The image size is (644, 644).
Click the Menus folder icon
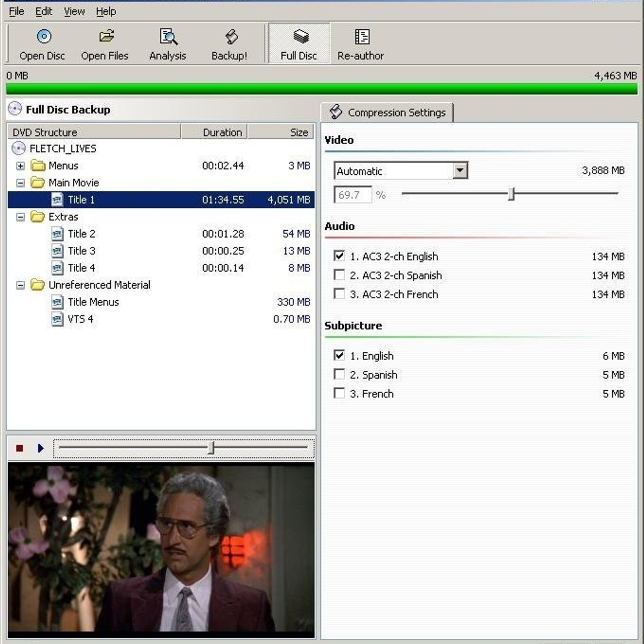(38, 165)
